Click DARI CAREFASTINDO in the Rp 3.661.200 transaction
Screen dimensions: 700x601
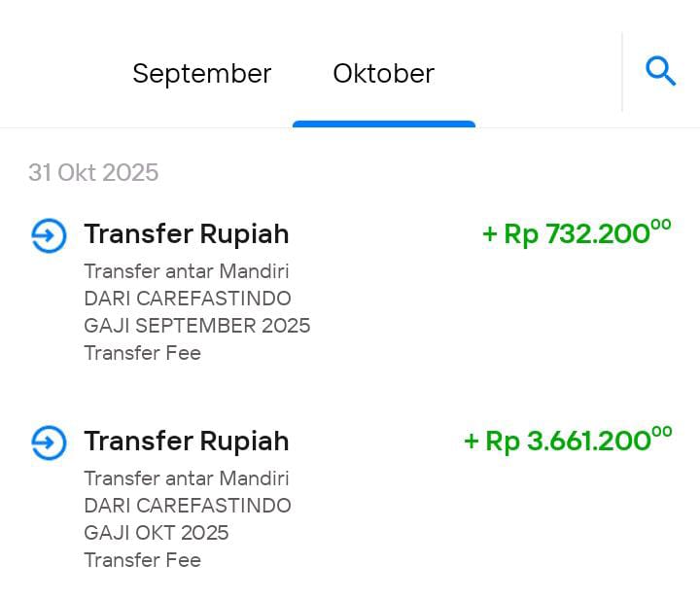pyautogui.click(x=188, y=506)
